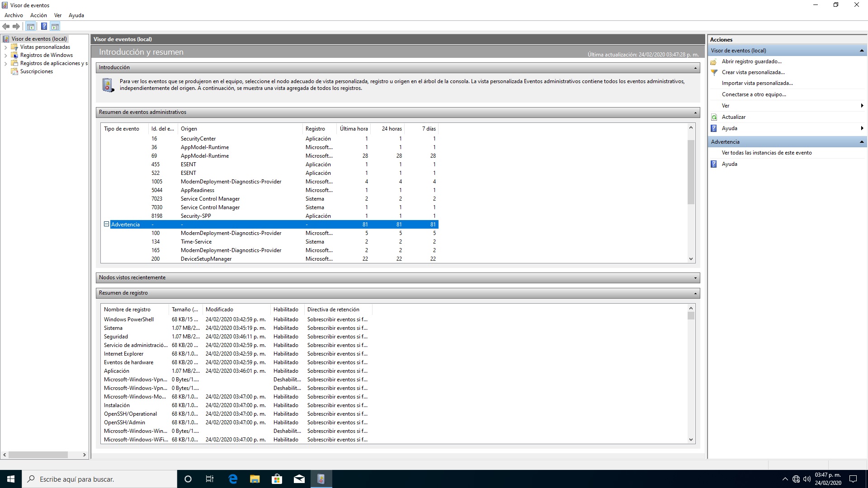Collapse the Resumen de registro section
Image resolution: width=868 pixels, height=488 pixels.
pyautogui.click(x=695, y=293)
